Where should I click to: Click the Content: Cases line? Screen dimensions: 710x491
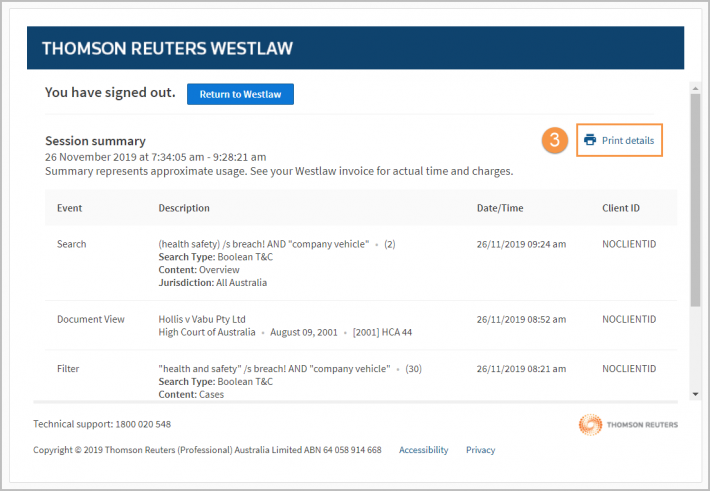click(191, 395)
